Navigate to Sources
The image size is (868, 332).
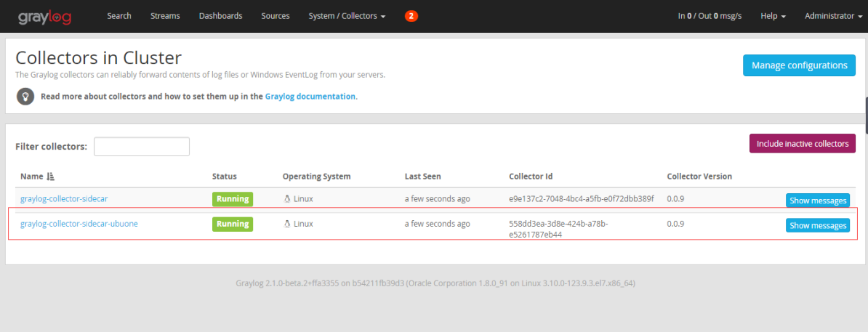click(x=275, y=16)
